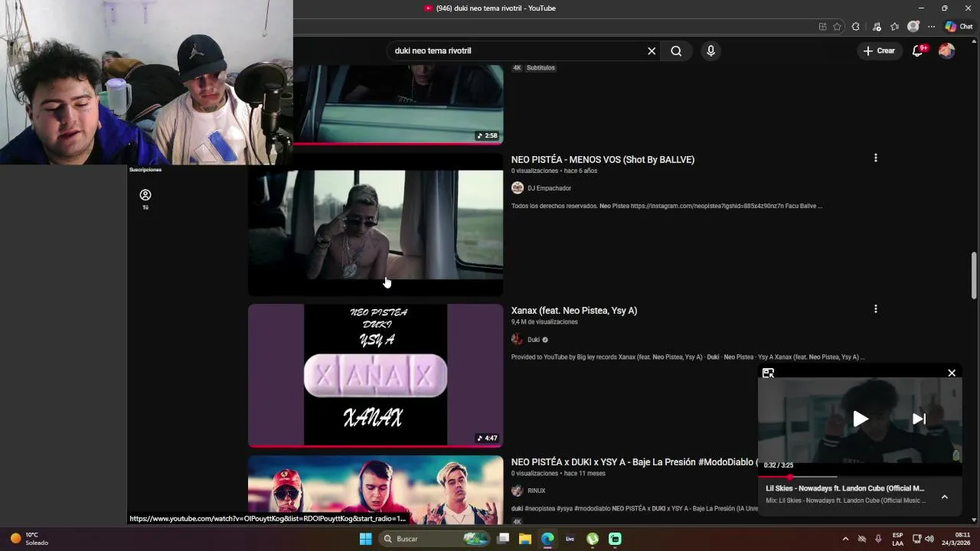
Task: Show hidden system tray icons
Action: 845,539
